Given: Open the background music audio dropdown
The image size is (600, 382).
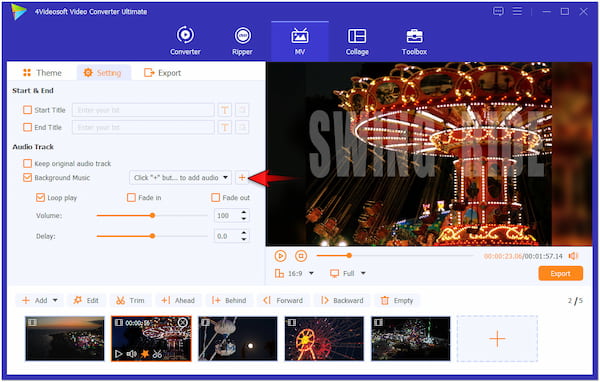Looking at the screenshot, I should coord(181,178).
